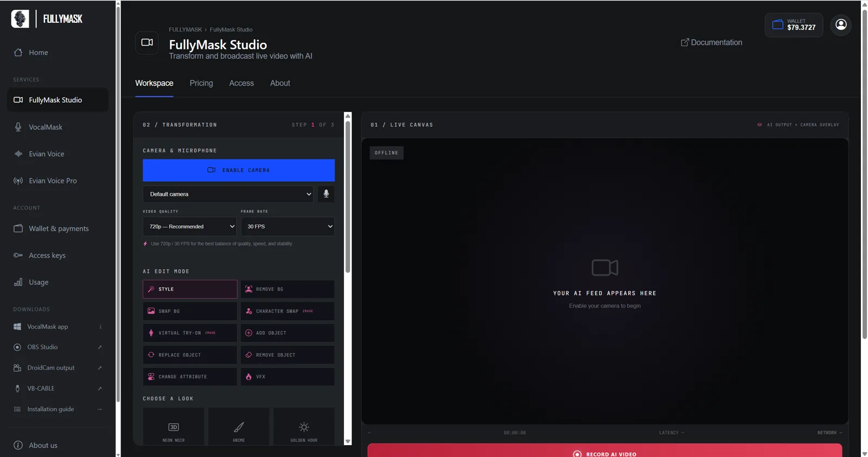Open the user account profile icon
Image resolution: width=868 pixels, height=457 pixels.
pos(841,25)
